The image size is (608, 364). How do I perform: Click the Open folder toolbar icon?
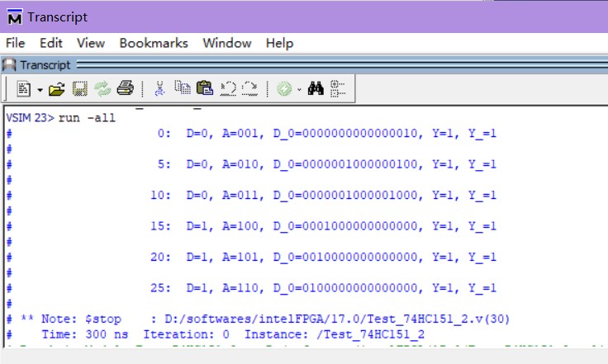tap(57, 89)
